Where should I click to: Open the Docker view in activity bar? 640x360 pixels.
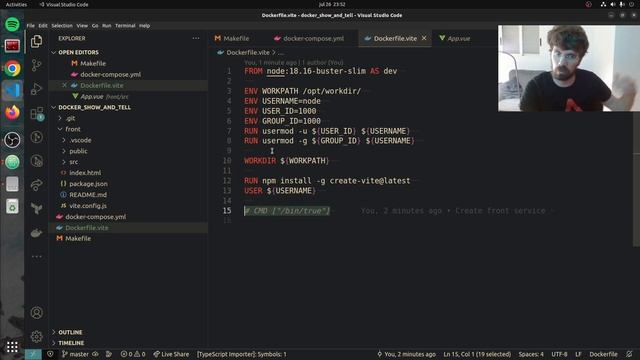(x=36, y=233)
